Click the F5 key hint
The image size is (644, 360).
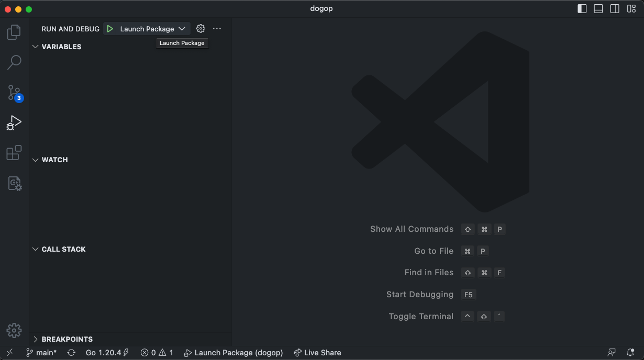(x=469, y=295)
